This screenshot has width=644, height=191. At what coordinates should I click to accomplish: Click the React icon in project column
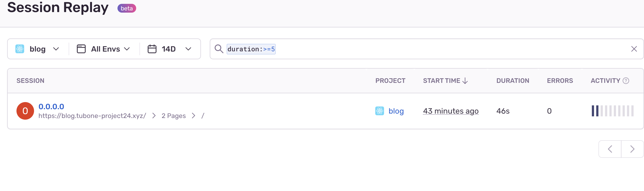380,111
